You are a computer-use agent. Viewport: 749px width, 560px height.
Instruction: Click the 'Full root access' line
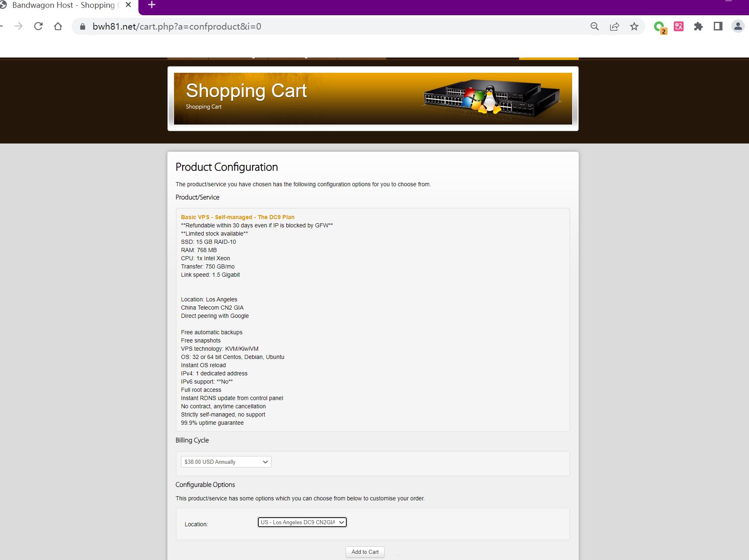201,390
